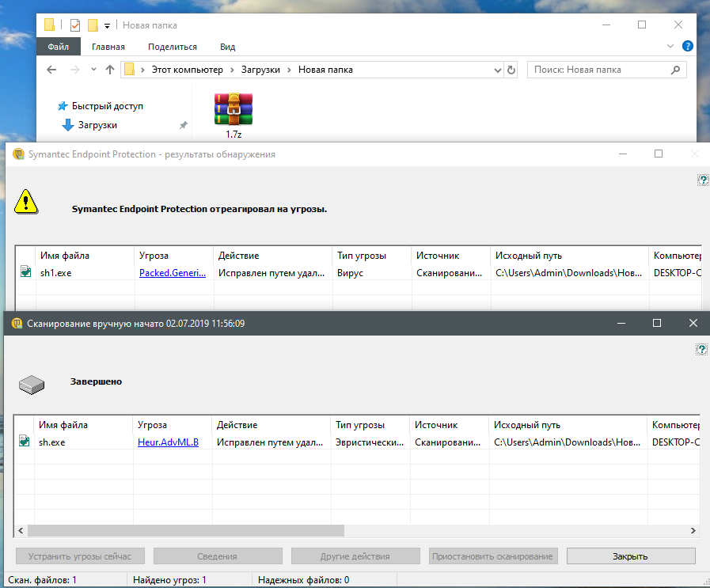Click Этот компьютер in the address breadcrumb

click(x=187, y=70)
